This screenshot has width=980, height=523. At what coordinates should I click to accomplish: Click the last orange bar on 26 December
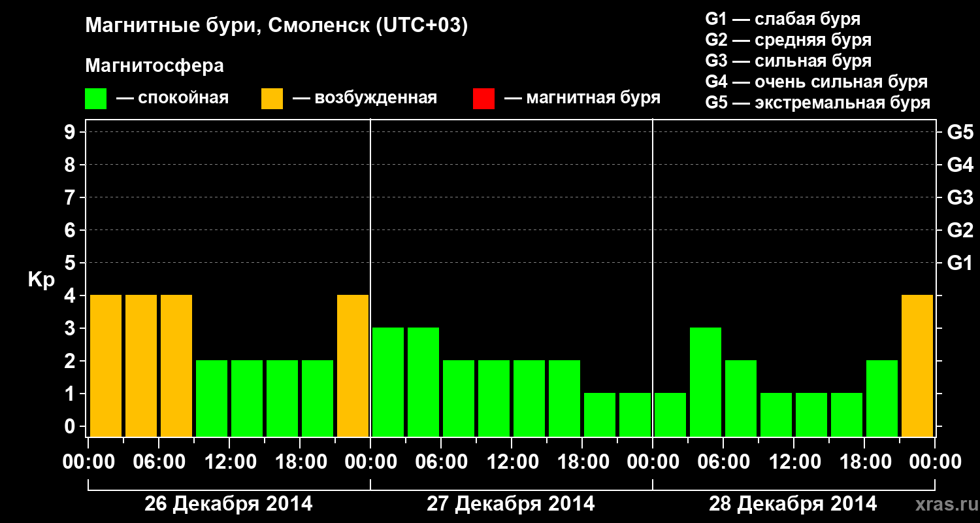pos(353,365)
